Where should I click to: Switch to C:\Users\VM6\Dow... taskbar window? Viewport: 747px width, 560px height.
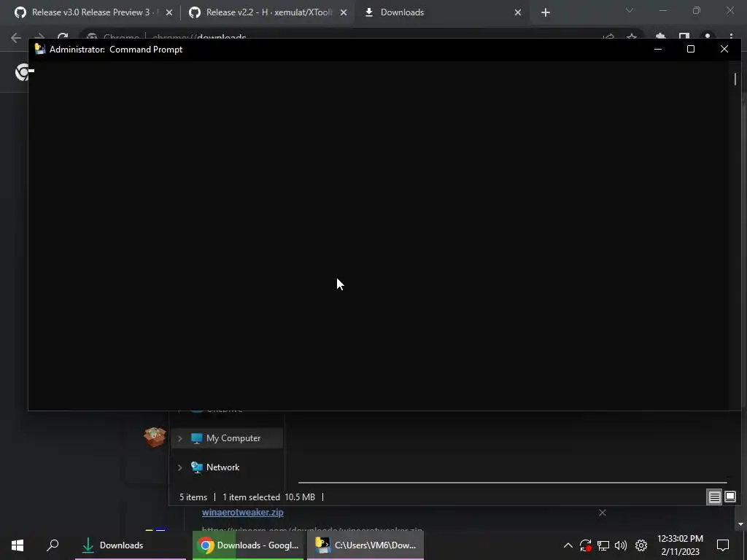pyautogui.click(x=365, y=545)
